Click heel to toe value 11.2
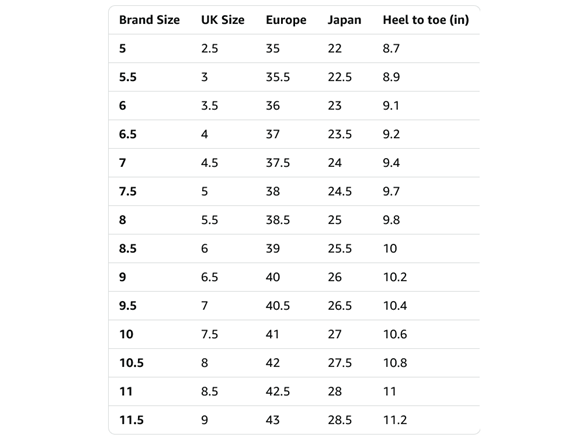The width and height of the screenshot is (588, 441). click(395, 420)
